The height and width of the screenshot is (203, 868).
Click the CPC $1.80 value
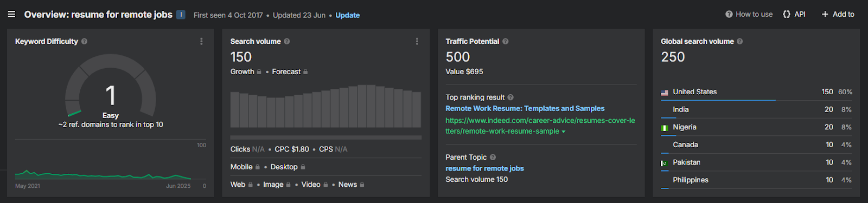(x=292, y=149)
